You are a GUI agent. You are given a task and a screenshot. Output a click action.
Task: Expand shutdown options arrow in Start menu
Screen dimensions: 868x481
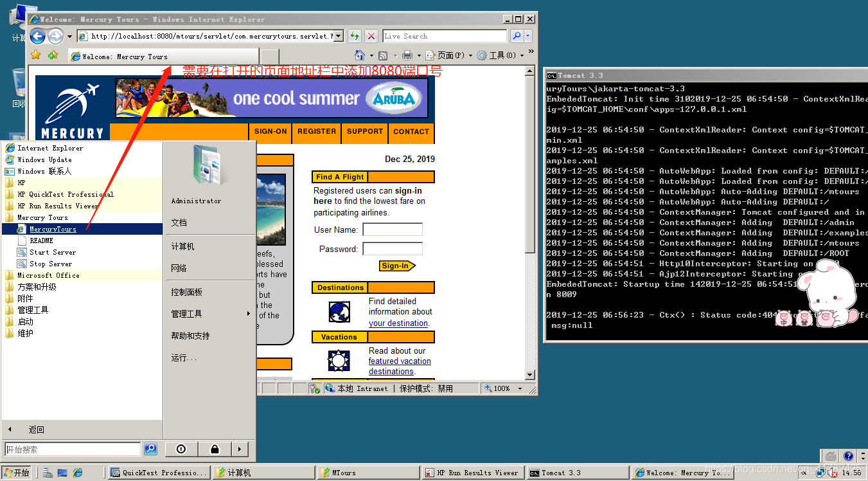[x=240, y=449]
